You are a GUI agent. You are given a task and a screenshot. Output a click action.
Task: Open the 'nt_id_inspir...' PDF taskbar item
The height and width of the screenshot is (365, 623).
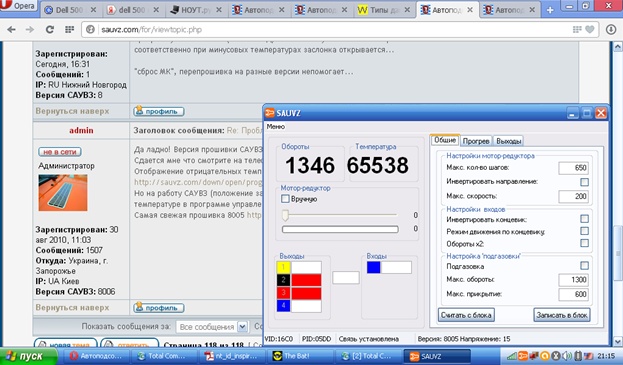(232, 356)
